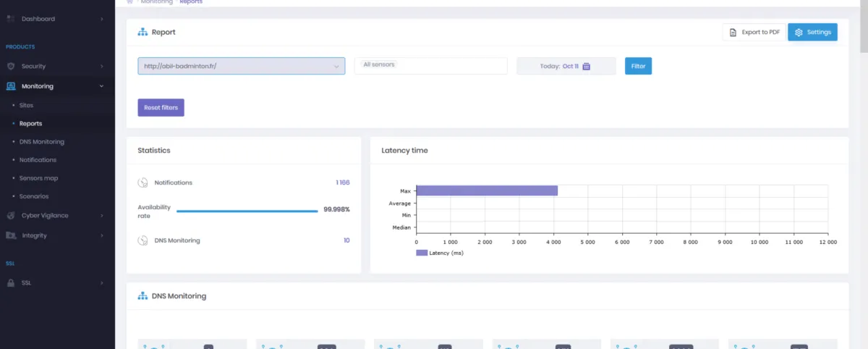Open Sites under Monitoring

(x=26, y=105)
